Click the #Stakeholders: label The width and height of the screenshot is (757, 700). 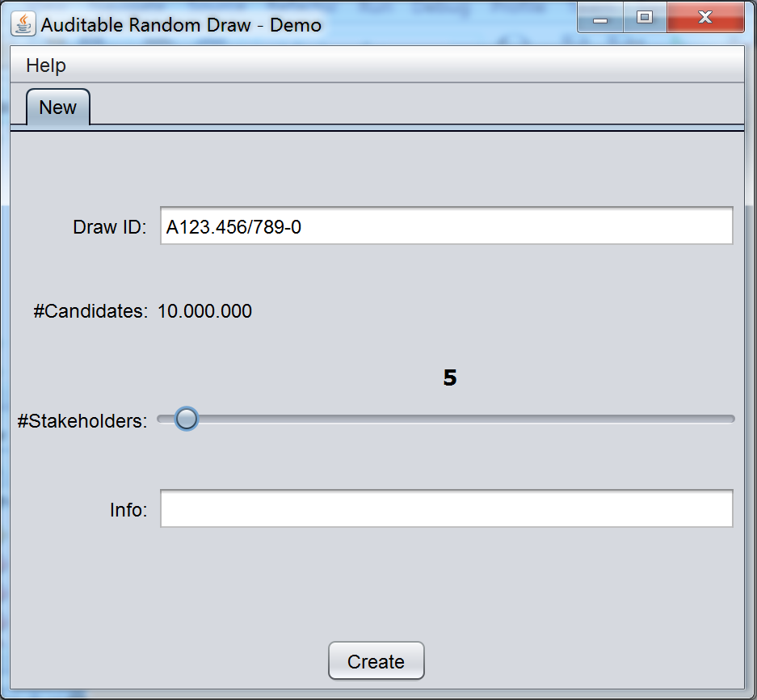(x=82, y=421)
